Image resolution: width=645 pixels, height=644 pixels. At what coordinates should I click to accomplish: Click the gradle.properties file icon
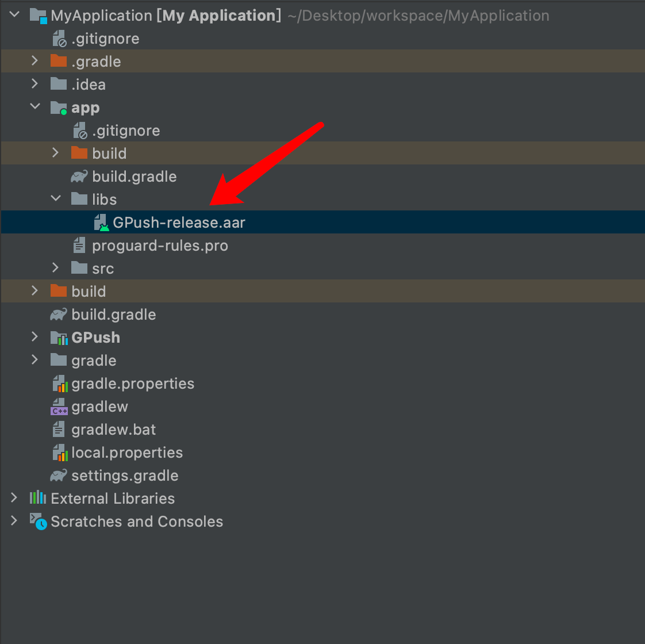(60, 384)
